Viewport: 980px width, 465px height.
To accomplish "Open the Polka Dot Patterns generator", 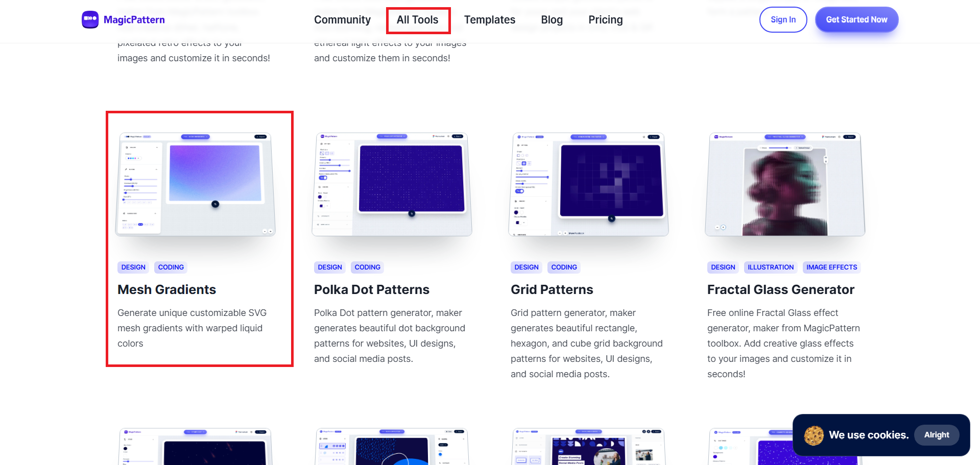I will pyautogui.click(x=371, y=289).
